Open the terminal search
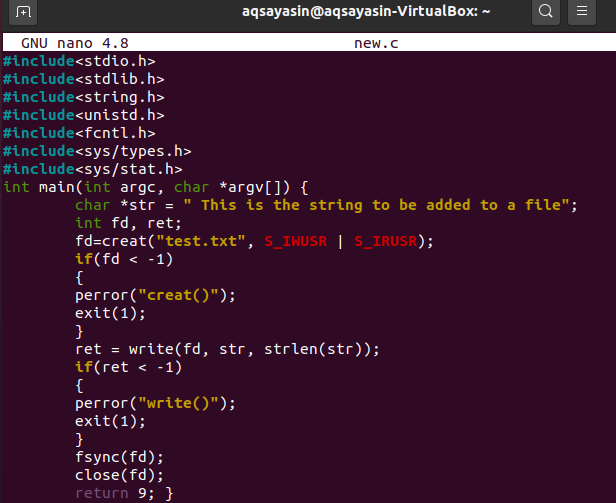The image size is (616, 503). 546,12
